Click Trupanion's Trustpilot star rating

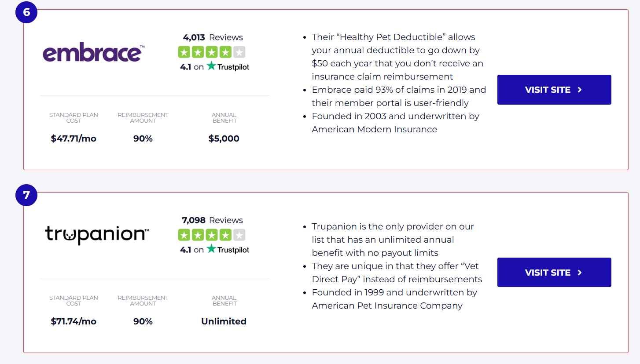coord(212,235)
